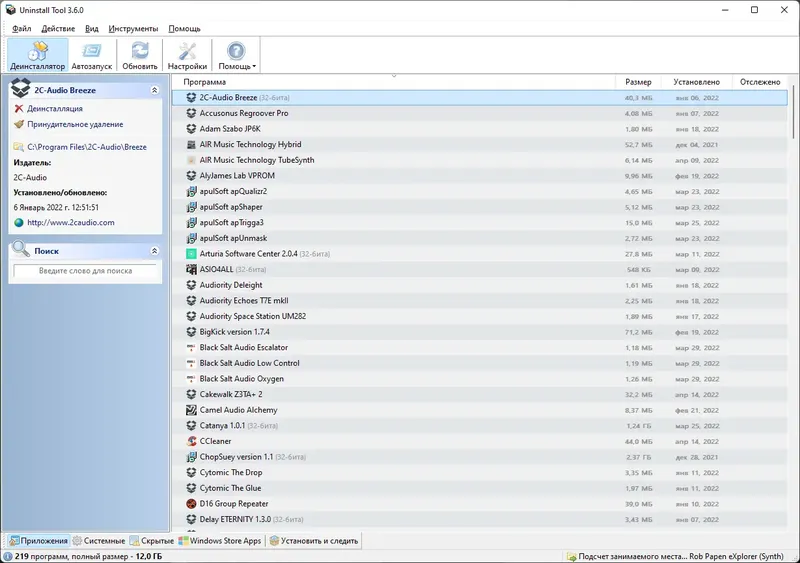Select the Accusonus Regroover Pro icon
800x563 pixels.
tap(191, 113)
